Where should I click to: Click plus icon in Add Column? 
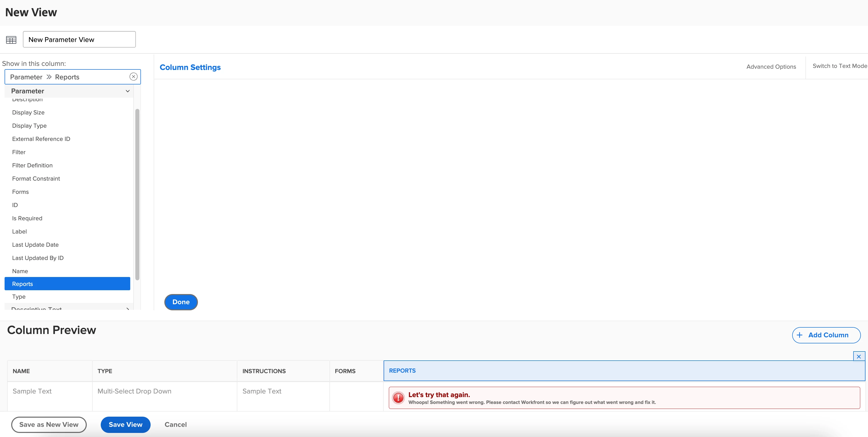tap(800, 335)
